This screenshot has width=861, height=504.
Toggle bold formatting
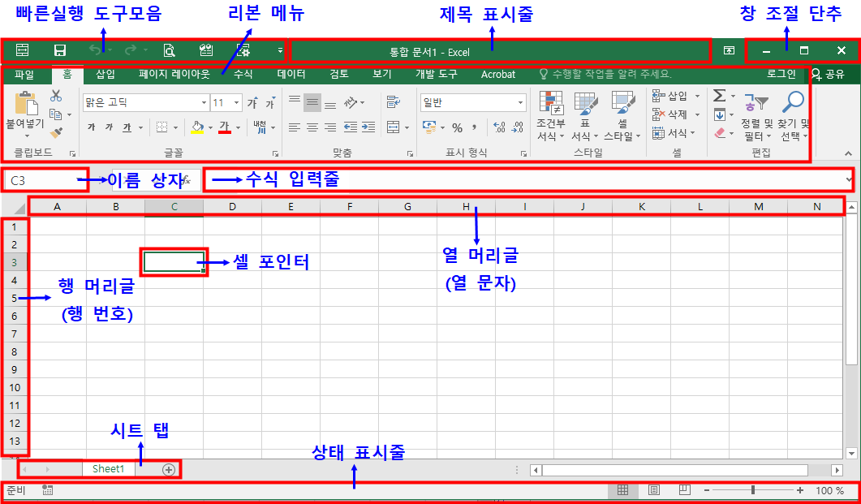(91, 127)
